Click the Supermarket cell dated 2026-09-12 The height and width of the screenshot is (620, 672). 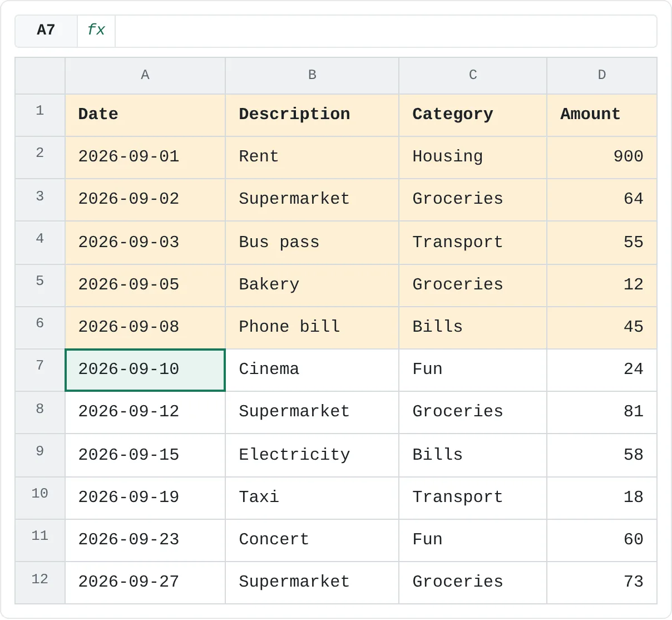pyautogui.click(x=312, y=412)
